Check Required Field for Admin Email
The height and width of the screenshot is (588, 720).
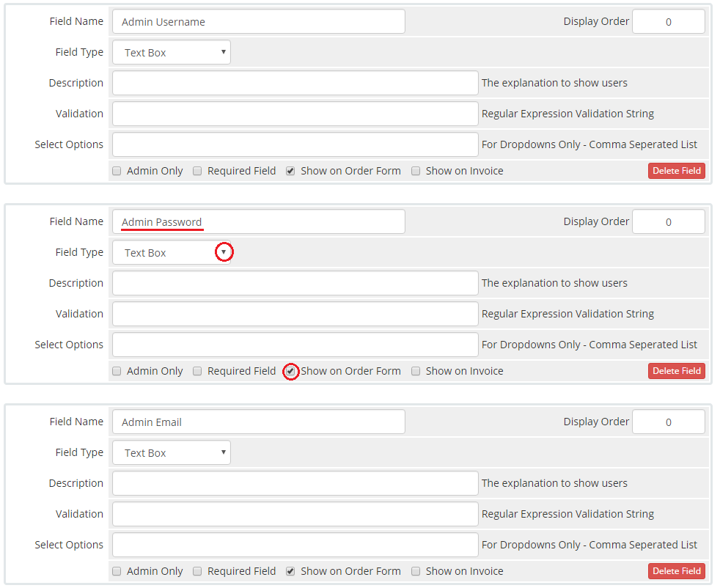[197, 571]
